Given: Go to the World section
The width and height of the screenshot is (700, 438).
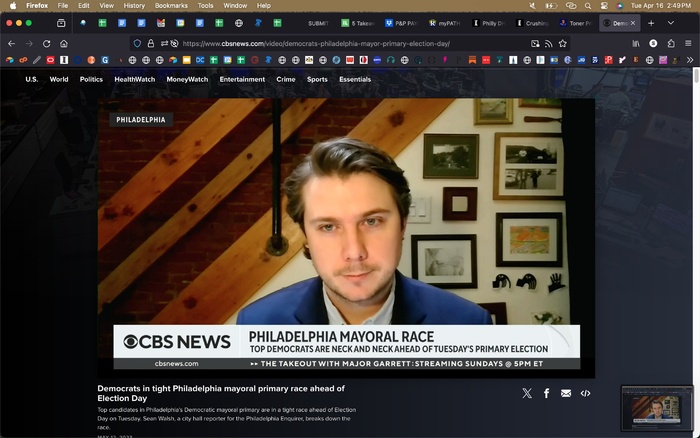Looking at the screenshot, I should [59, 79].
